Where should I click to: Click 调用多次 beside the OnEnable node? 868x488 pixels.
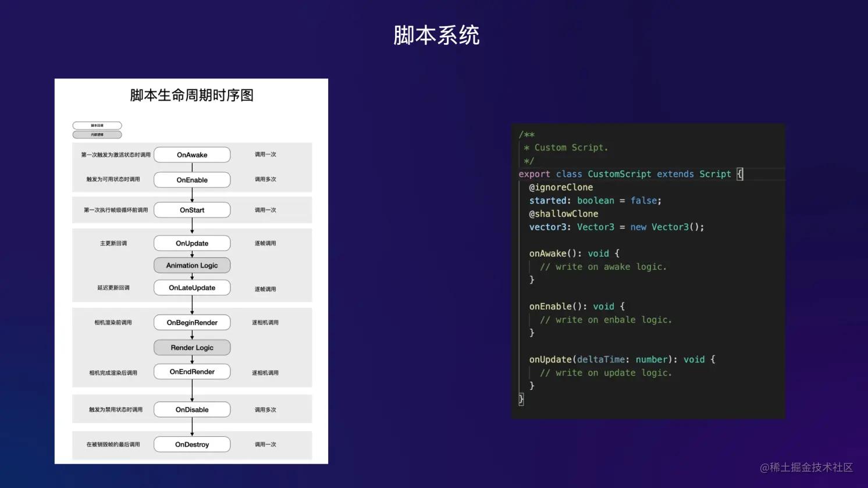click(x=265, y=179)
